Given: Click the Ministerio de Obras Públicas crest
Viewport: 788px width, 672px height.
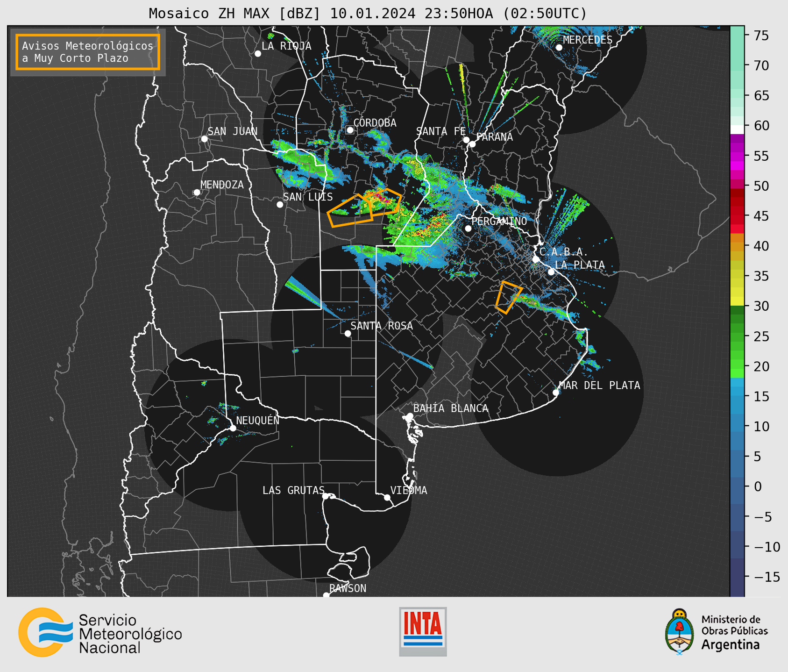Looking at the screenshot, I should point(679,632).
